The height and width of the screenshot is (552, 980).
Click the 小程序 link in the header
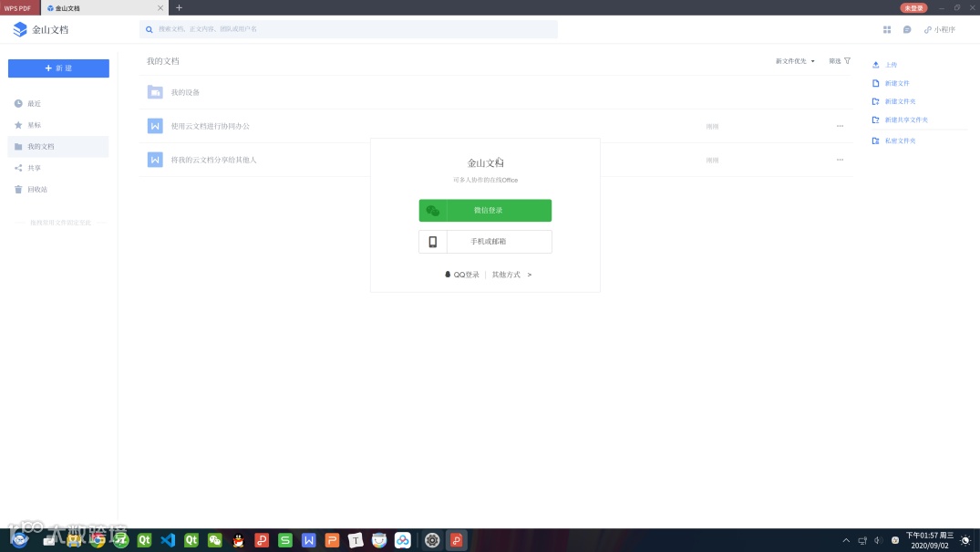[x=940, y=29]
